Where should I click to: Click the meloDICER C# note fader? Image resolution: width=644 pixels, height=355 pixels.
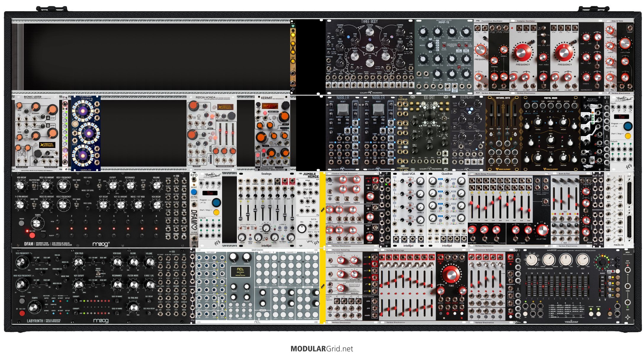532,286
